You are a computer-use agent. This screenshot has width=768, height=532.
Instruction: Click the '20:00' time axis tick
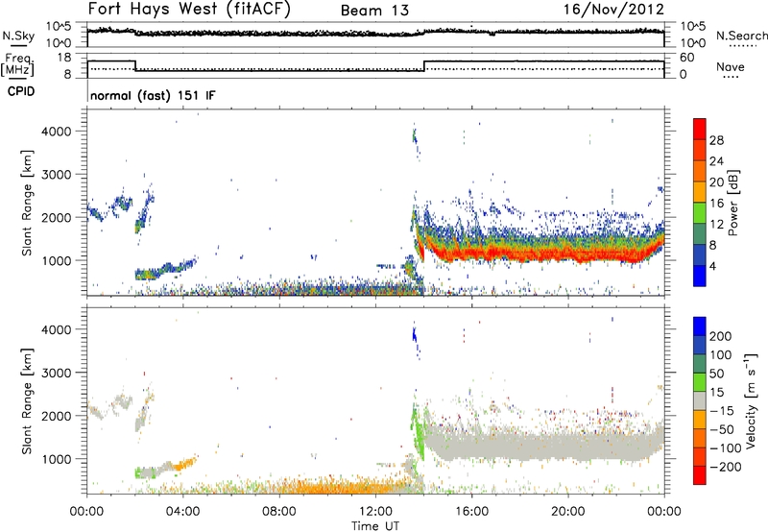pyautogui.click(x=567, y=512)
